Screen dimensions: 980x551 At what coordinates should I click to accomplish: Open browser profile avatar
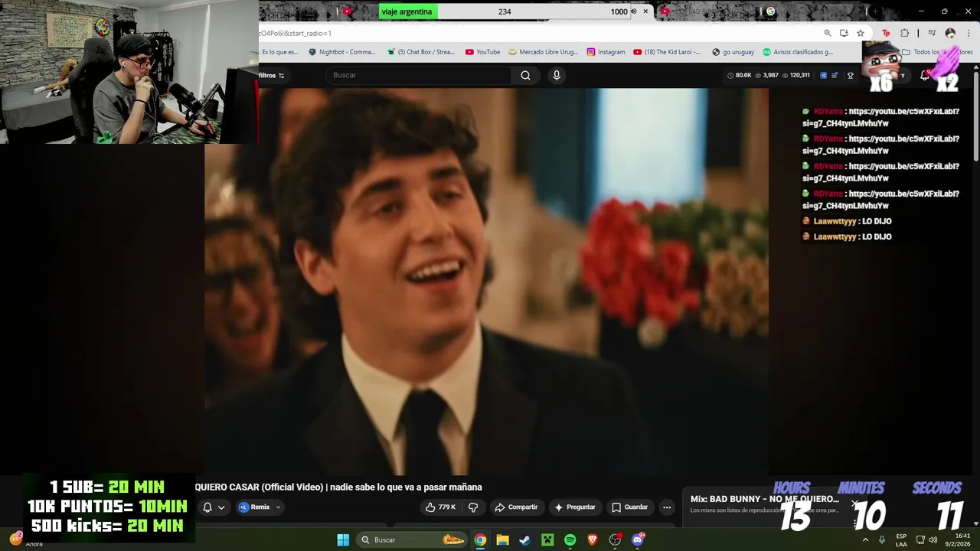[950, 33]
